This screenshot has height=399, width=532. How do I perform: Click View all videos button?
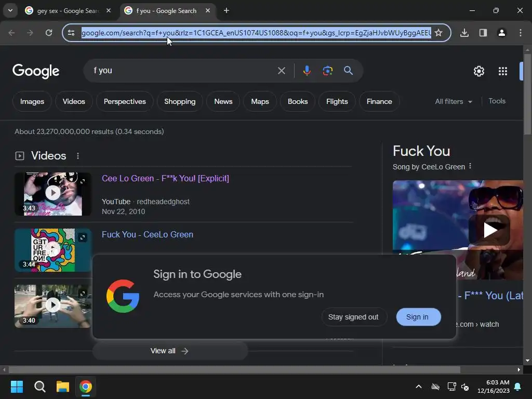(x=170, y=351)
